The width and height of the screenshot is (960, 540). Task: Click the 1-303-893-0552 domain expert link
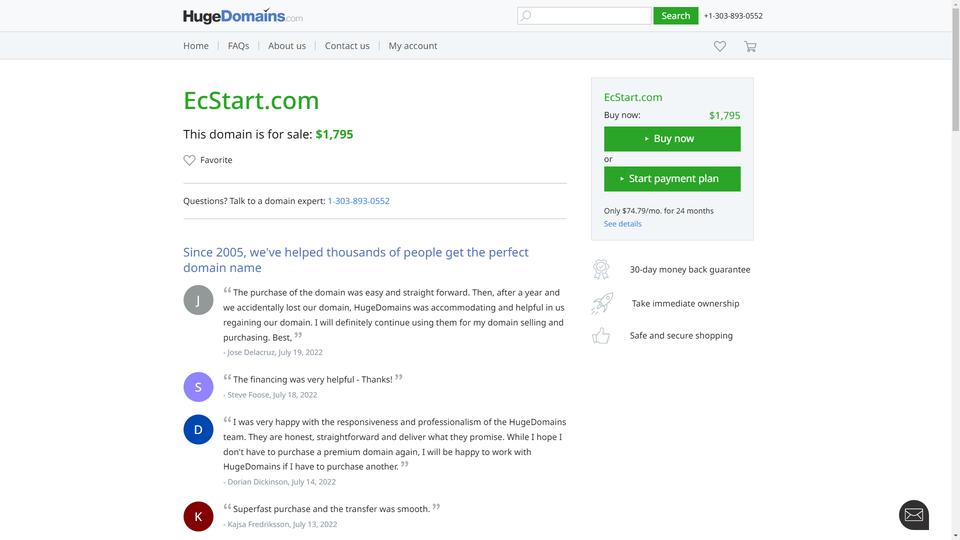(x=359, y=201)
